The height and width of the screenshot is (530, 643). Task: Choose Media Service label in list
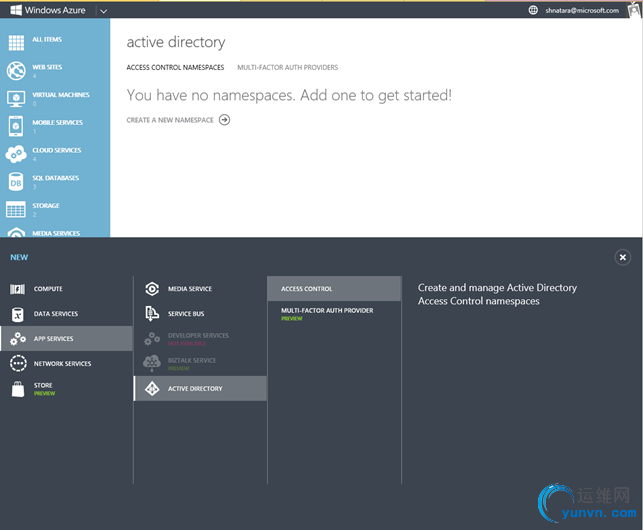[x=190, y=289]
